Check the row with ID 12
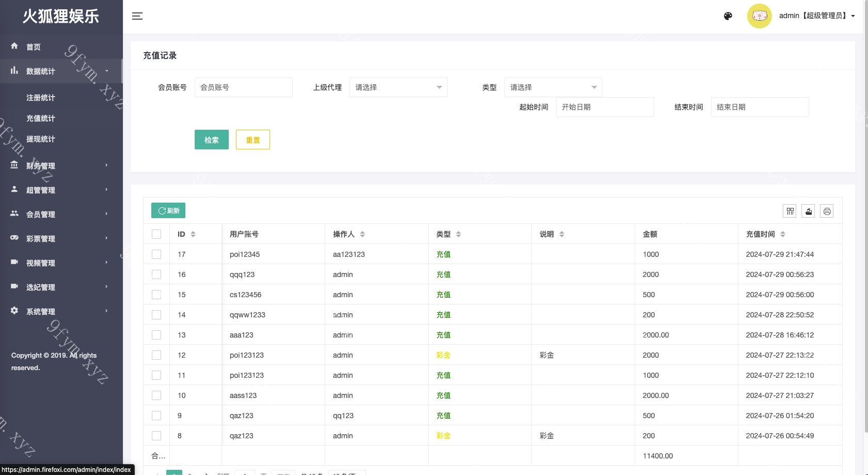 tap(156, 355)
